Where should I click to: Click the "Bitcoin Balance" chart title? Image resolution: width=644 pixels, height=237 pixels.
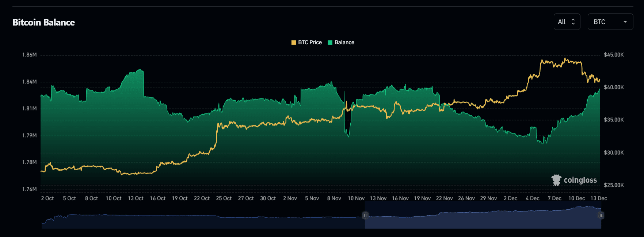click(43, 22)
